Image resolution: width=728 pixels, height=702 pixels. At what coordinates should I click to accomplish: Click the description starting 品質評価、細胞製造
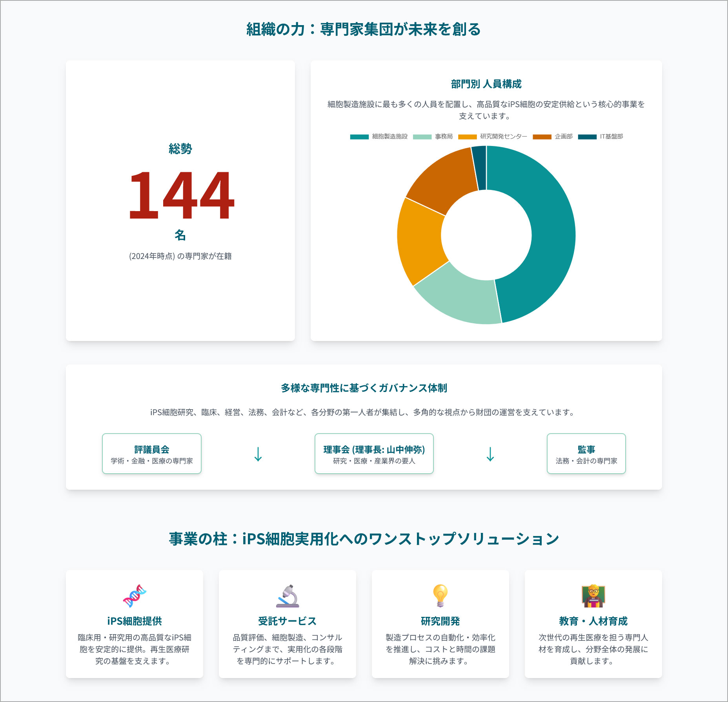(x=288, y=649)
